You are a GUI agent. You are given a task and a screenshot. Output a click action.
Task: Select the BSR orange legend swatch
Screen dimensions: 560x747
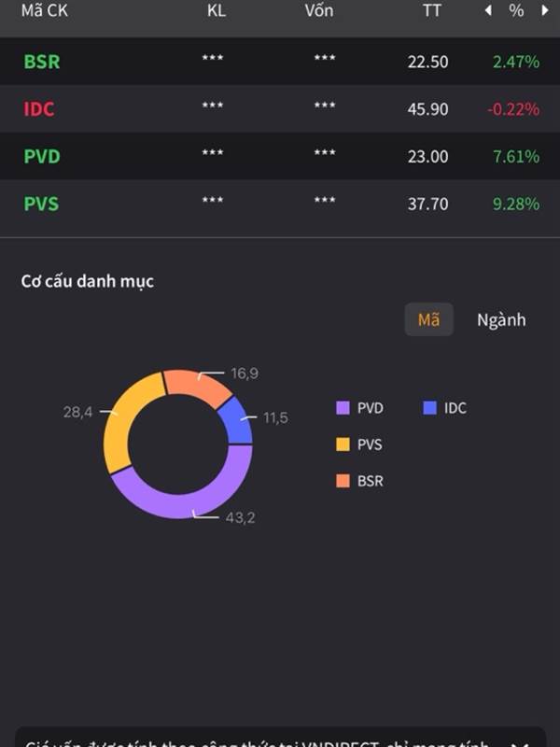pyautogui.click(x=343, y=481)
